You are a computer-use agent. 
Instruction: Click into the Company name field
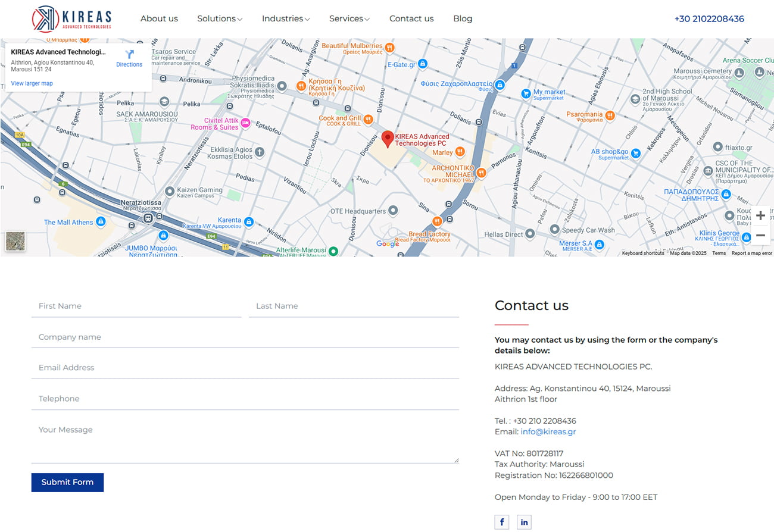tap(245, 337)
